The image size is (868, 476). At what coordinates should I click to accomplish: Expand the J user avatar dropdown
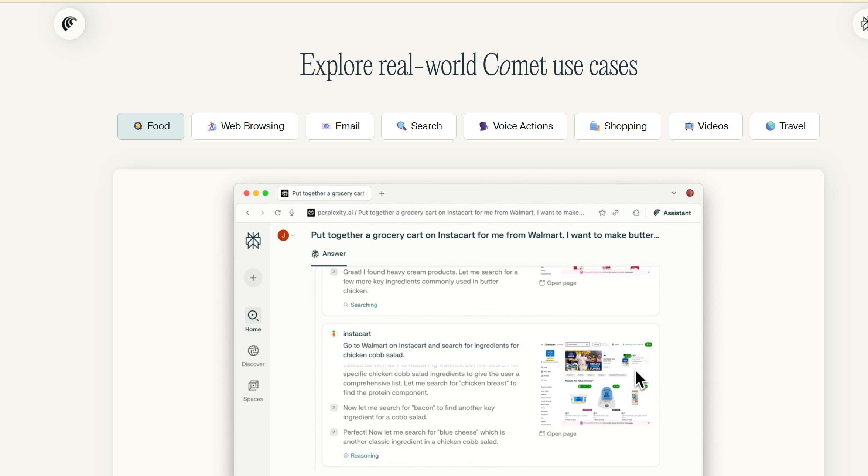coord(286,235)
